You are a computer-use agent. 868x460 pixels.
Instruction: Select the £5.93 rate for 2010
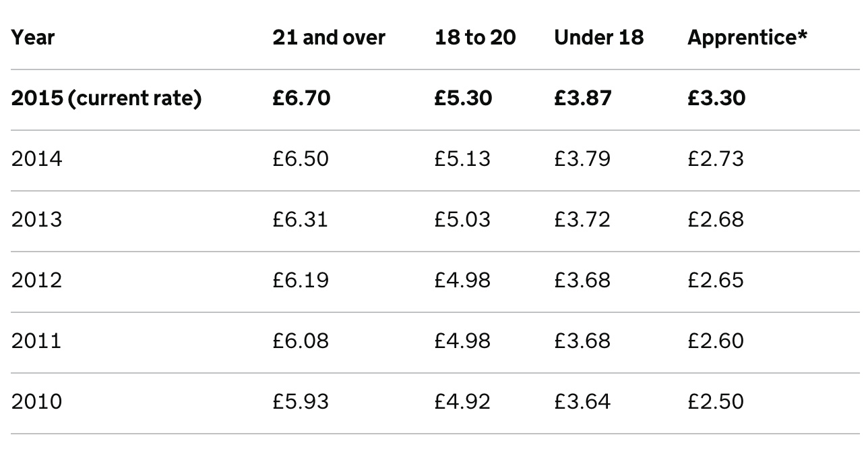point(301,402)
